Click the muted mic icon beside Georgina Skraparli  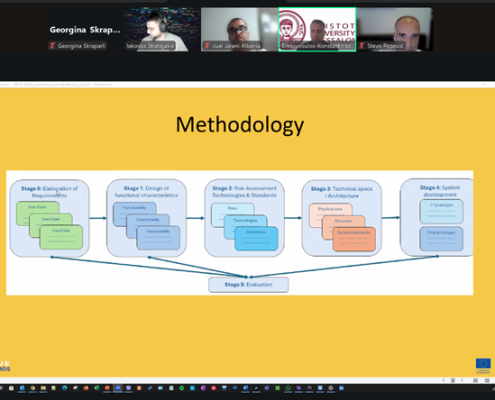52,46
